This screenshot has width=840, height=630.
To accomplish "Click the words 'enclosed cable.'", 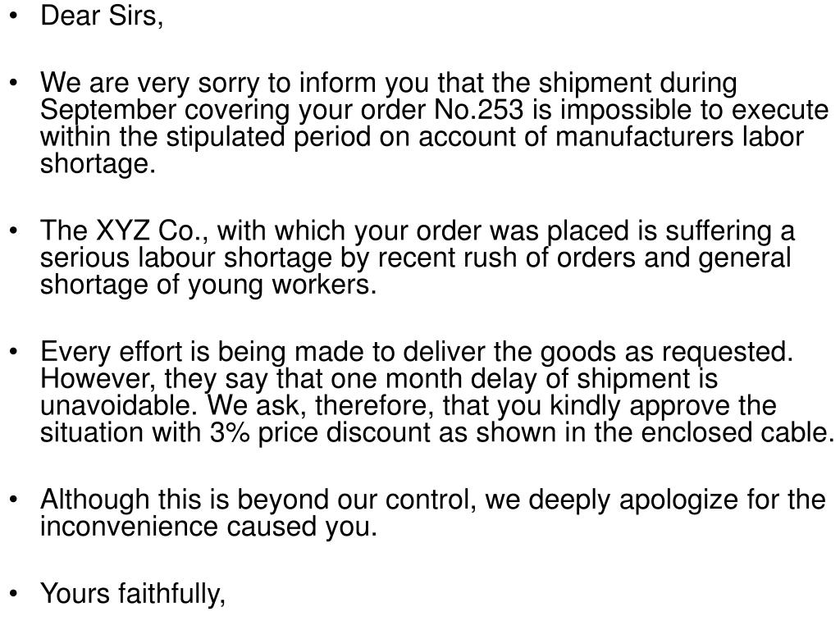I will [x=737, y=432].
